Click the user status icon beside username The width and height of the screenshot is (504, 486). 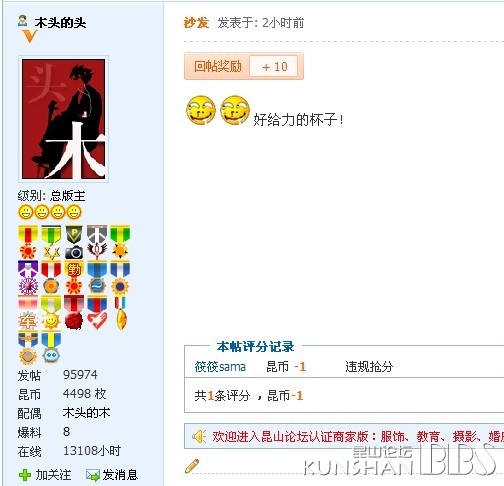pos(23,21)
